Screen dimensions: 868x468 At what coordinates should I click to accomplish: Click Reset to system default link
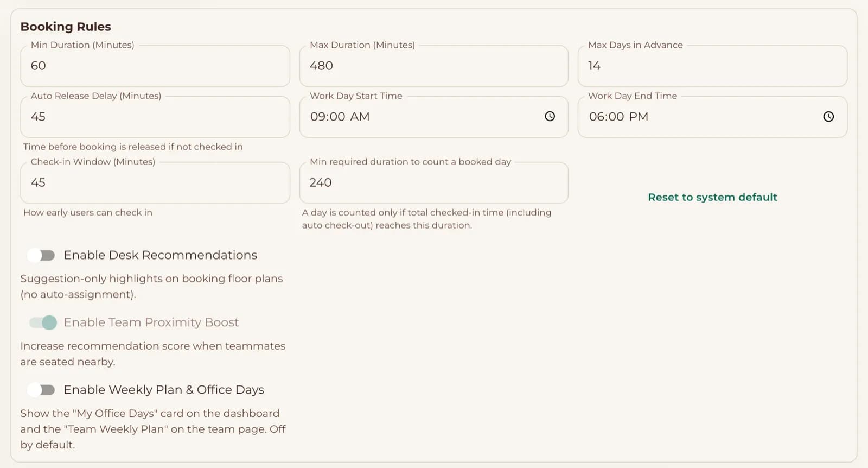pyautogui.click(x=712, y=197)
